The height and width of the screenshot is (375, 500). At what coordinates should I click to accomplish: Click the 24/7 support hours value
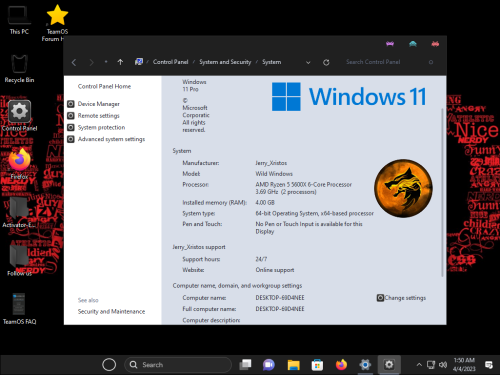click(261, 259)
